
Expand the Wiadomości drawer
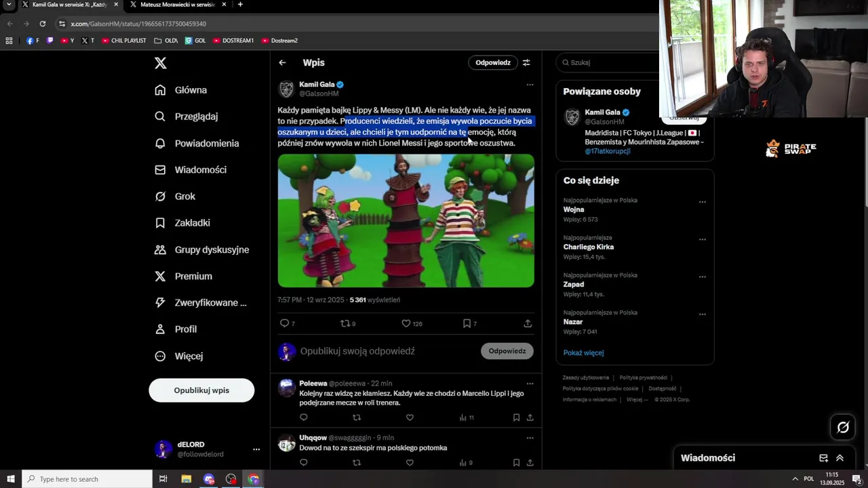click(x=840, y=458)
